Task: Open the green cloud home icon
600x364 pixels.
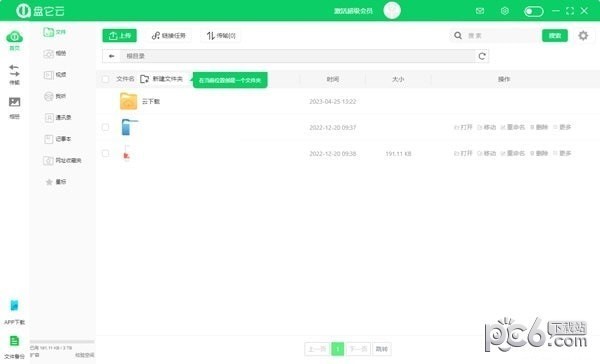Action: click(14, 38)
